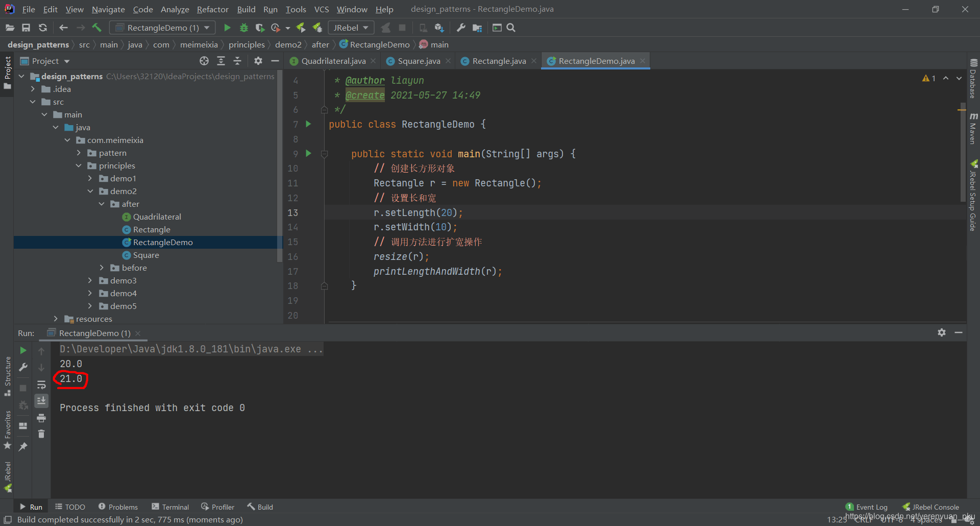Click the Search Everywhere magnifier icon
Viewport: 980px width, 526px height.
[x=511, y=28]
